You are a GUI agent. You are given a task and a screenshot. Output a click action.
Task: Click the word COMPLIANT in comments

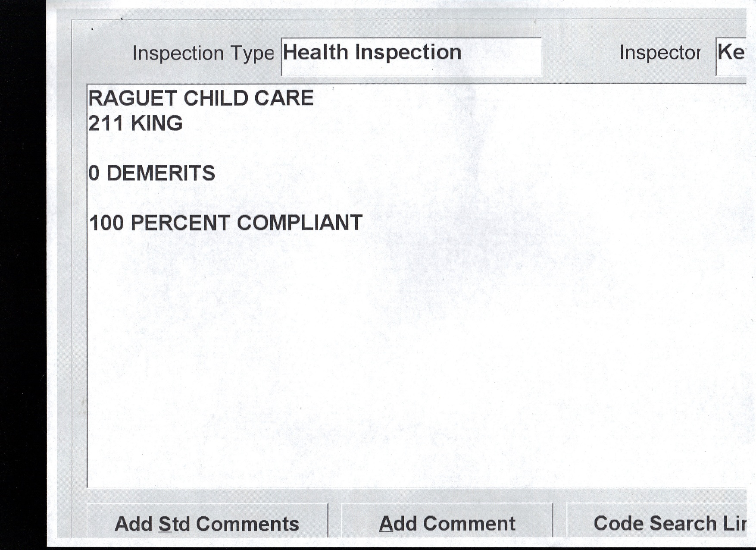click(300, 223)
